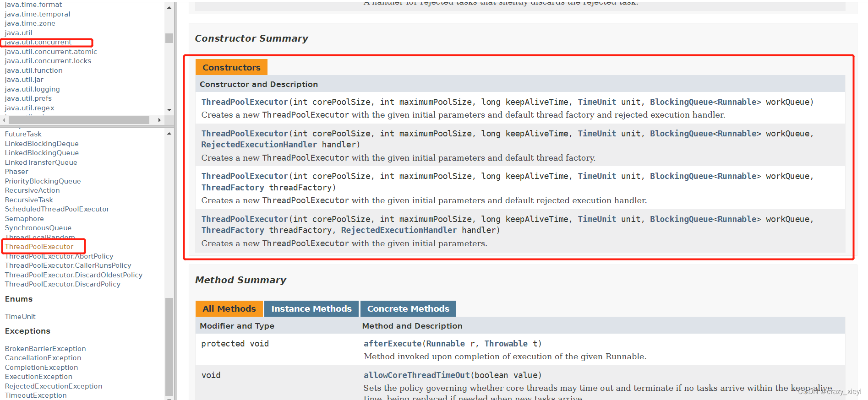The height and width of the screenshot is (400, 868).
Task: Click the class list vertical scrollbar thumb
Action: coord(169,346)
